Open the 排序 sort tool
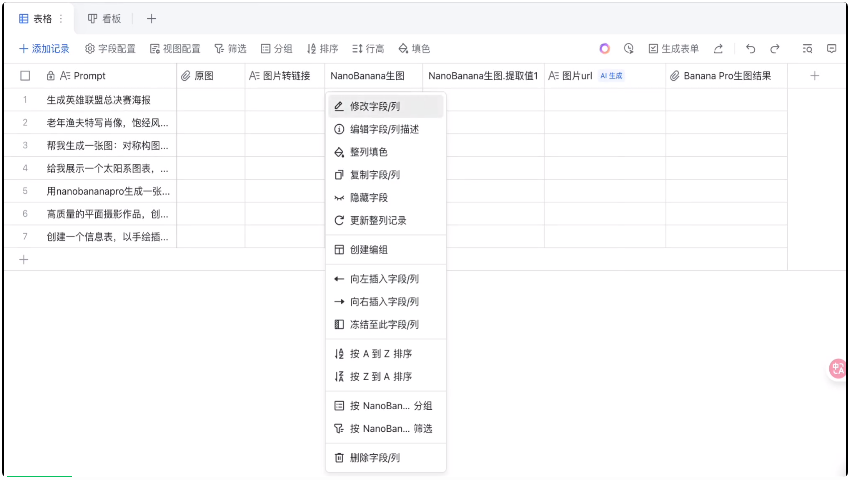This screenshot has width=849, height=480. [322, 49]
